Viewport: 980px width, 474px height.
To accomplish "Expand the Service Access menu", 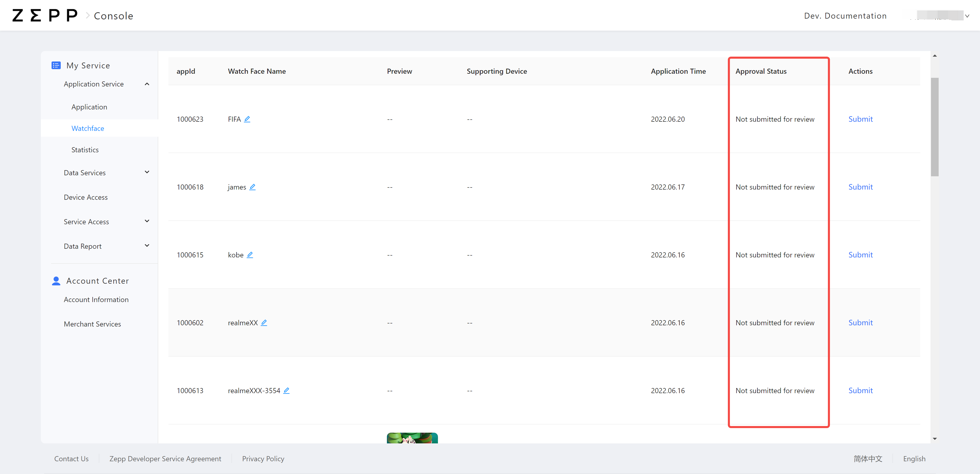I will coord(147,221).
